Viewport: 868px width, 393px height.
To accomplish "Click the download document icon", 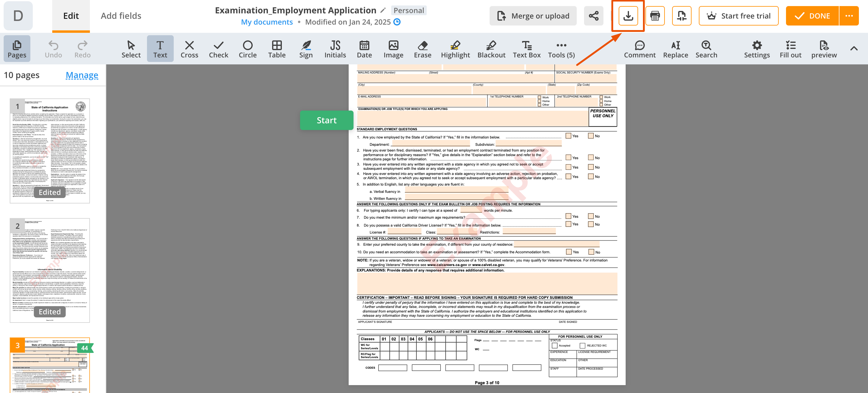I will [x=628, y=16].
